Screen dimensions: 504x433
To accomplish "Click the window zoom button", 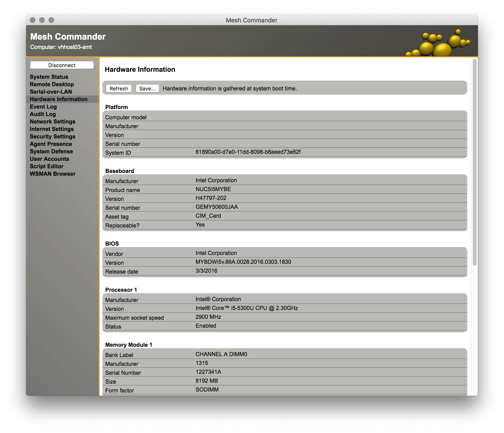I will (51, 20).
